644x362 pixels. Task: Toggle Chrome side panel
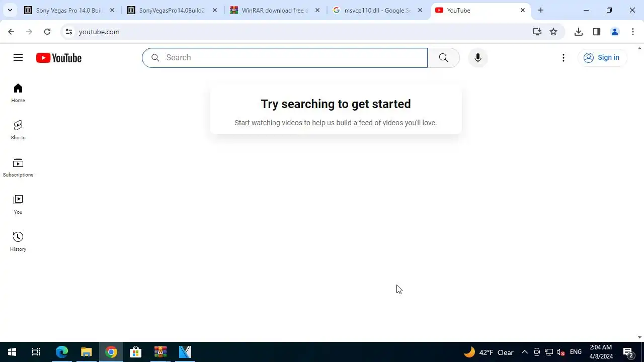click(597, 32)
